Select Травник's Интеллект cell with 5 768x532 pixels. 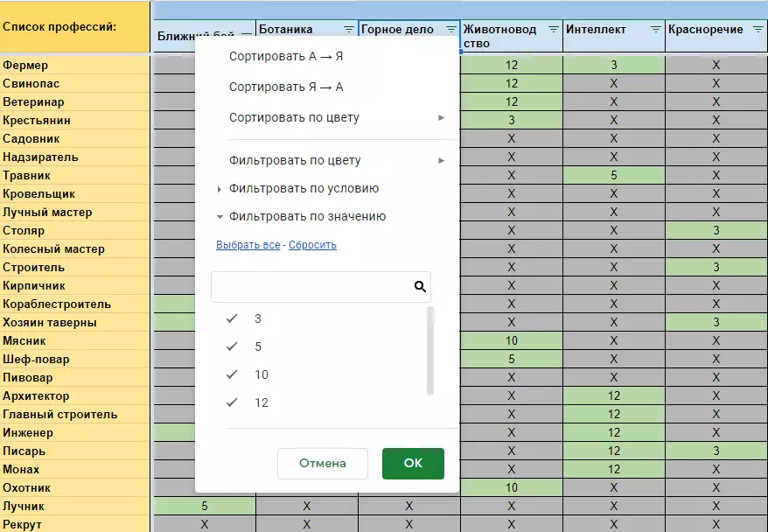(614, 175)
